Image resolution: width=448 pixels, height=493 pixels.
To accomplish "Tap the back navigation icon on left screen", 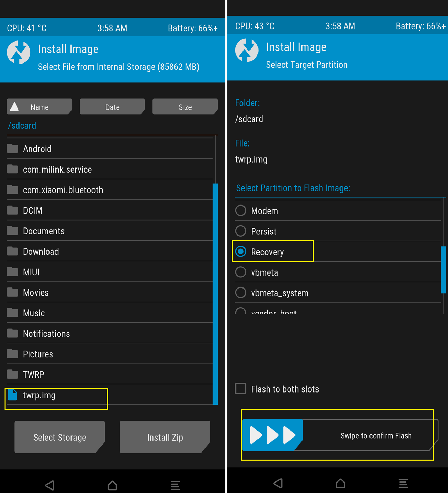I will coord(50,485).
